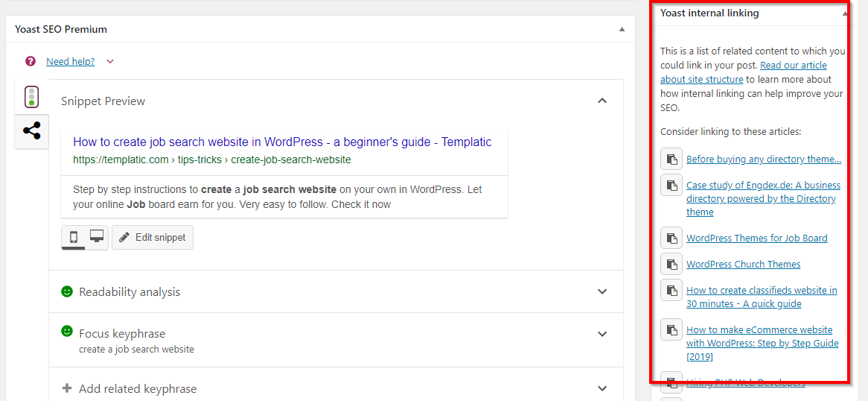Click the keyphrase text create a job search website

point(137,350)
